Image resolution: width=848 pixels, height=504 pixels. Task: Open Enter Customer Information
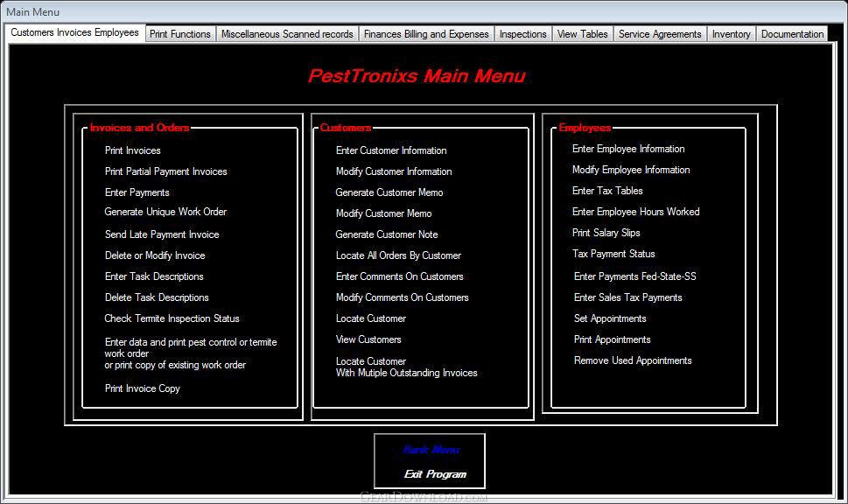click(x=391, y=150)
